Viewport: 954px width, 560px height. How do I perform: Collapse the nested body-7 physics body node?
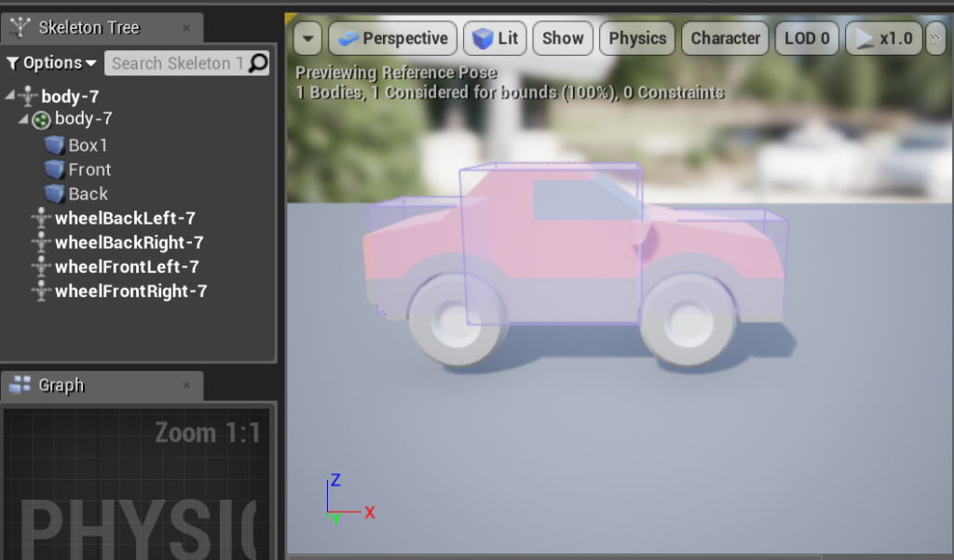pos(23,119)
